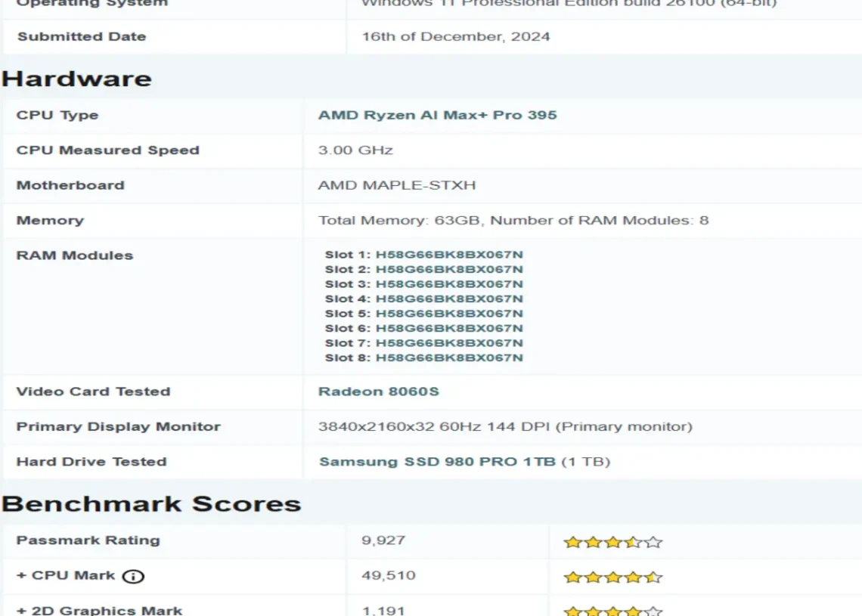862x616 pixels.
Task: Select the Benchmark Scores heading
Action: click(151, 503)
